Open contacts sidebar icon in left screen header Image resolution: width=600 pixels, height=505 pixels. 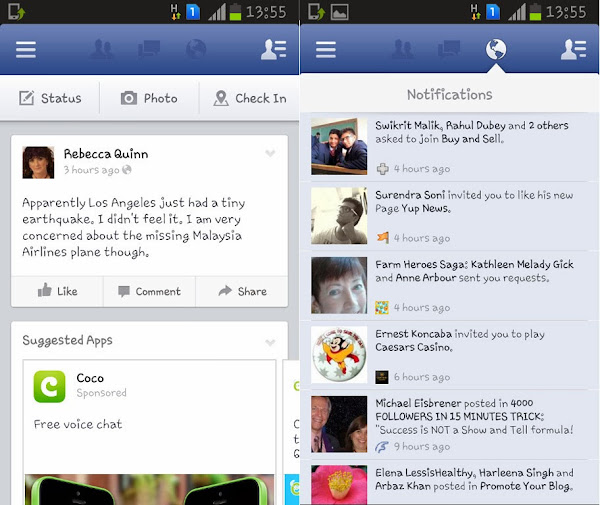pos(274,49)
